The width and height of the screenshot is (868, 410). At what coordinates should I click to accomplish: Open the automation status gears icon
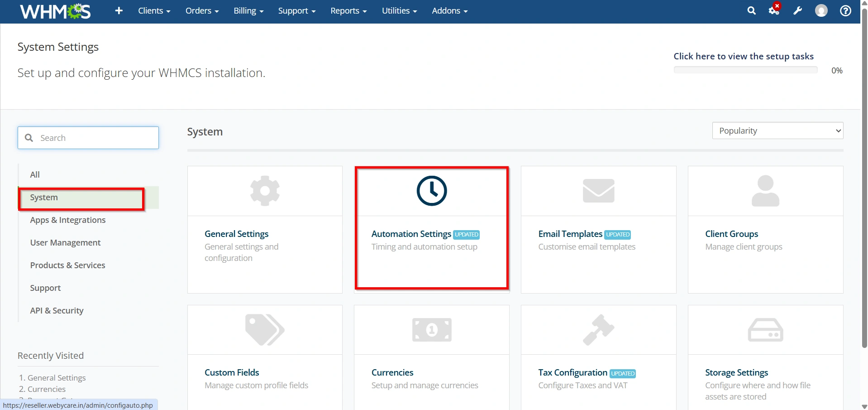774,10
